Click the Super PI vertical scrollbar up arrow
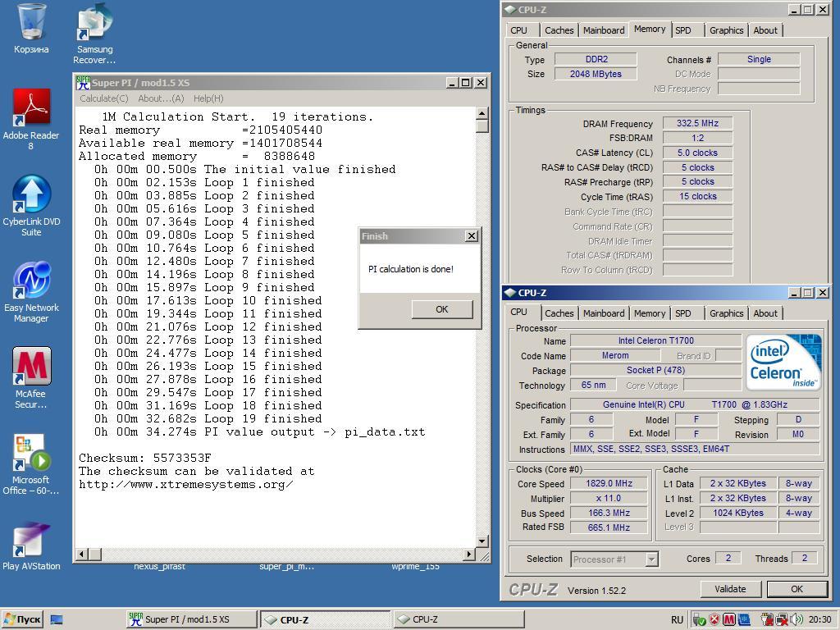The image size is (840, 630). coord(482,113)
